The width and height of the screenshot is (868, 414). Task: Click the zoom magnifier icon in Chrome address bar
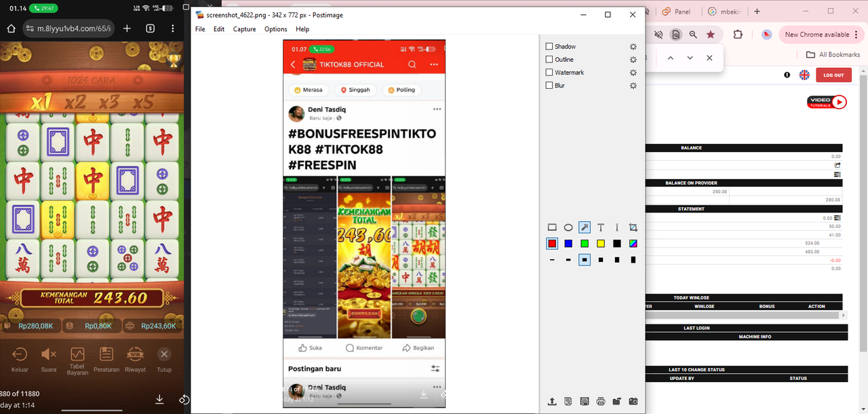[693, 35]
